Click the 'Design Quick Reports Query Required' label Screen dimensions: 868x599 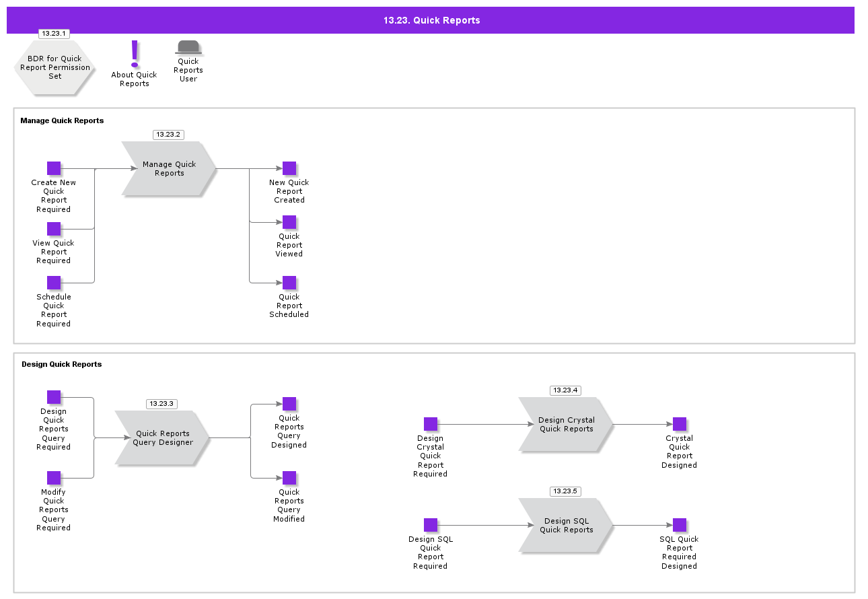(54, 429)
